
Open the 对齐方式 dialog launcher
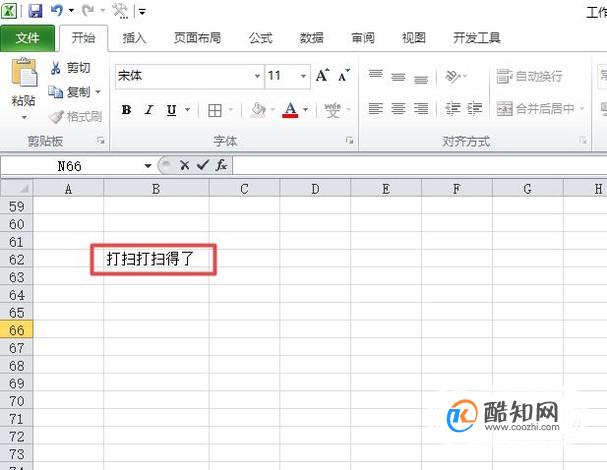coord(583,141)
